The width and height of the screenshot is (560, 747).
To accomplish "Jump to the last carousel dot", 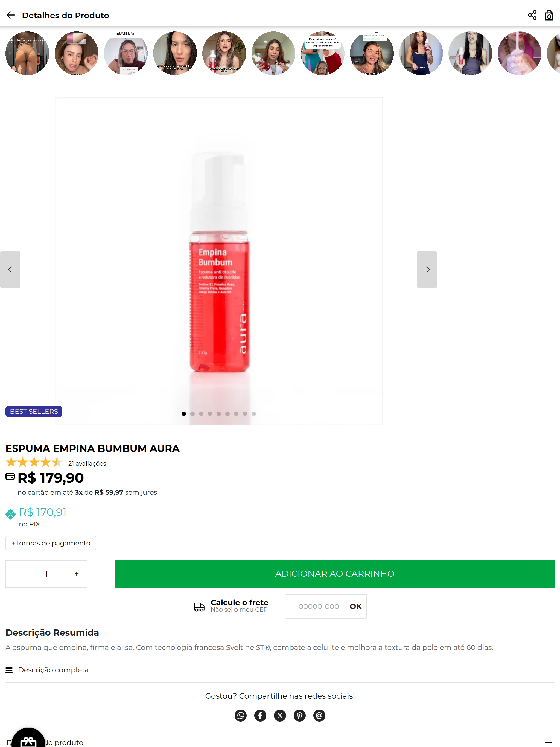I will point(254,414).
